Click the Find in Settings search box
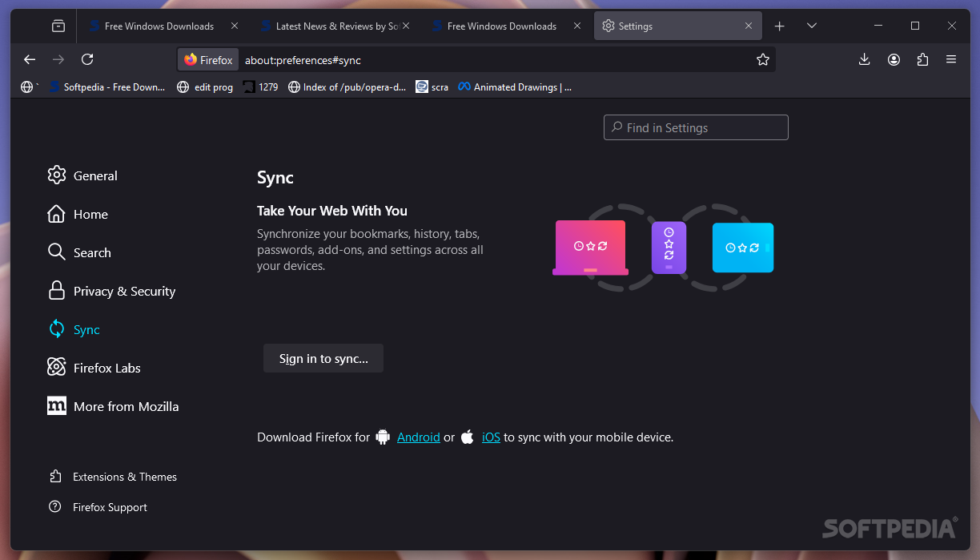This screenshot has height=560, width=980. pyautogui.click(x=696, y=127)
